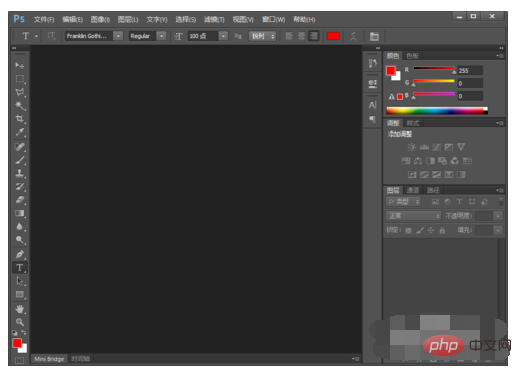Open the layer filter type dropdown

point(404,202)
